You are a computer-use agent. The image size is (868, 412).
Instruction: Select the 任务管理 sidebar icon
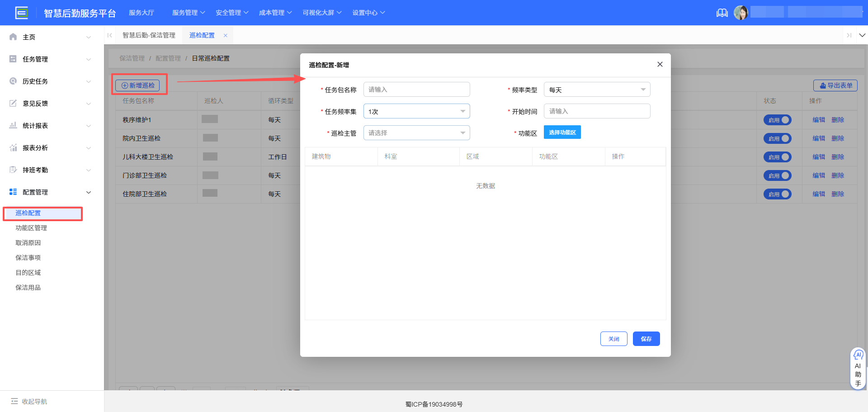point(13,59)
